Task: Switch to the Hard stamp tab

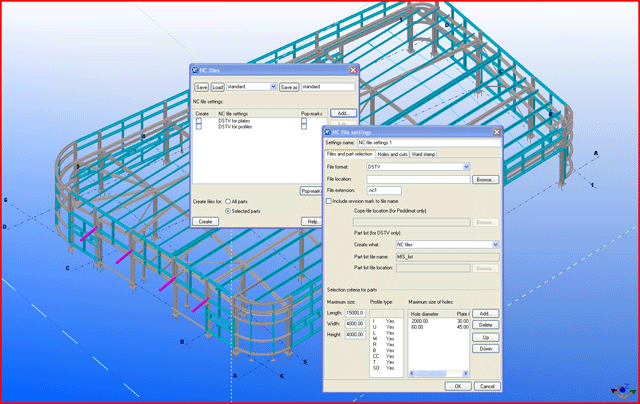Action: (423, 154)
